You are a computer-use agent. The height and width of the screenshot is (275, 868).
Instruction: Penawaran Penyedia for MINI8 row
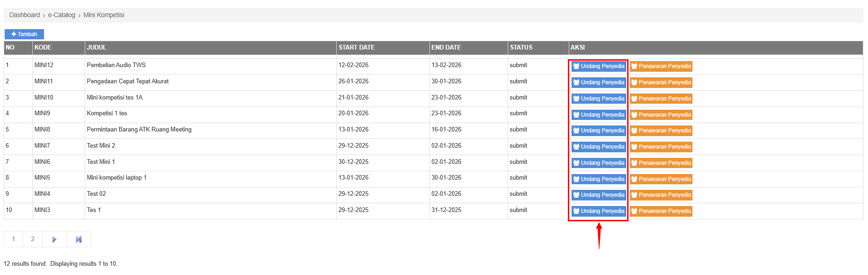coord(661,131)
